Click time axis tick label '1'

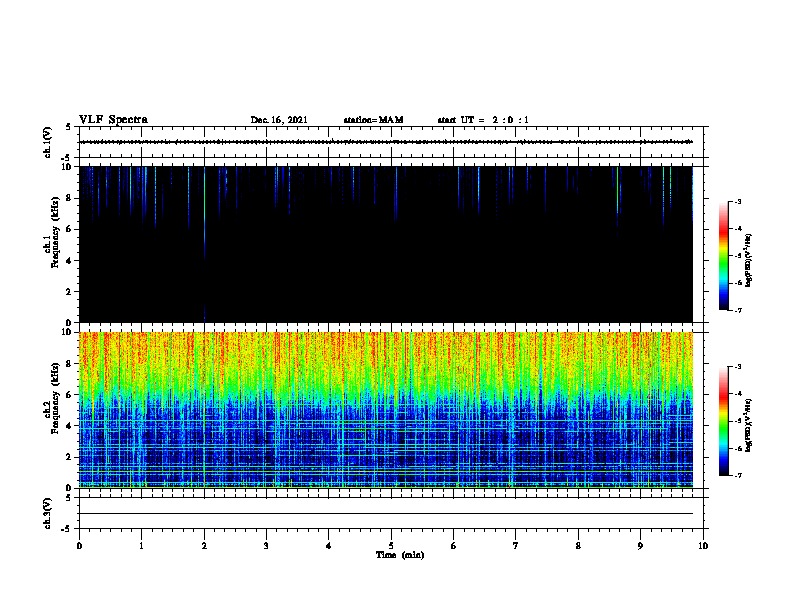(141, 546)
